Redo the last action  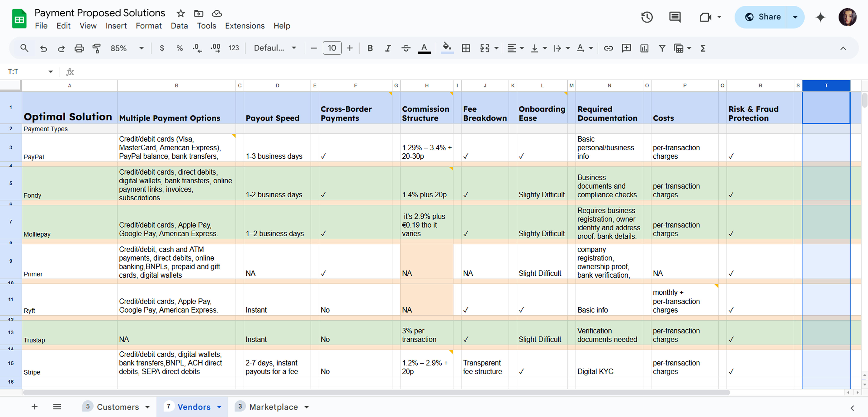[x=61, y=48]
